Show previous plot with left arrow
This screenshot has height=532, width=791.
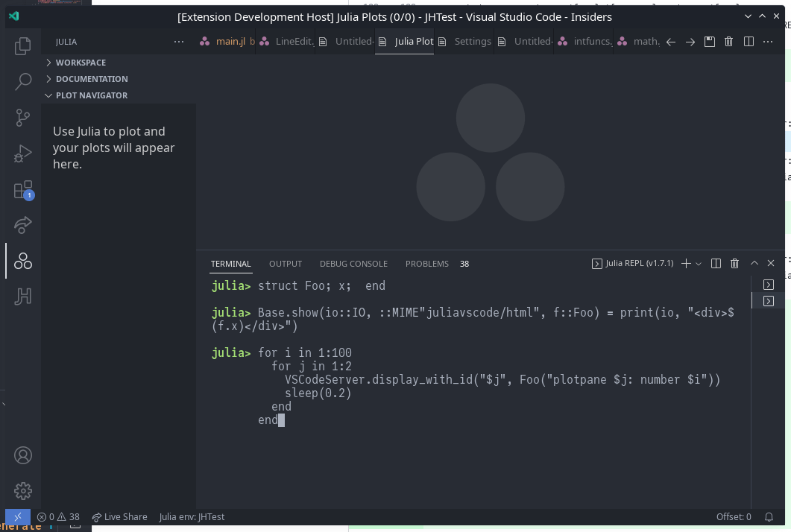click(670, 42)
